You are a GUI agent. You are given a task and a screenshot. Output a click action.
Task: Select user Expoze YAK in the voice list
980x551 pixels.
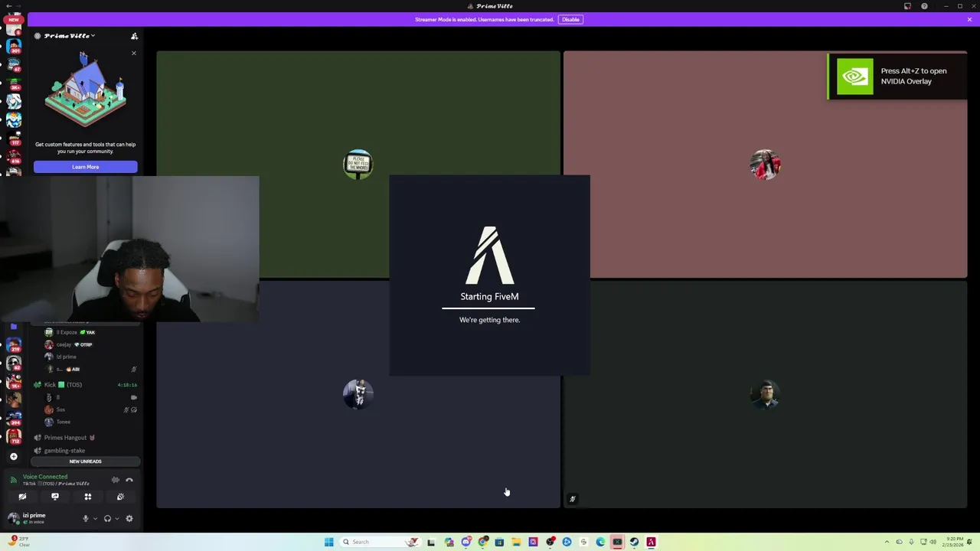tap(70, 332)
